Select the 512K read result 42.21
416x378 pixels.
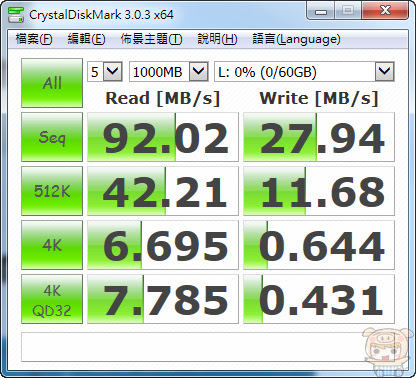[x=163, y=191]
